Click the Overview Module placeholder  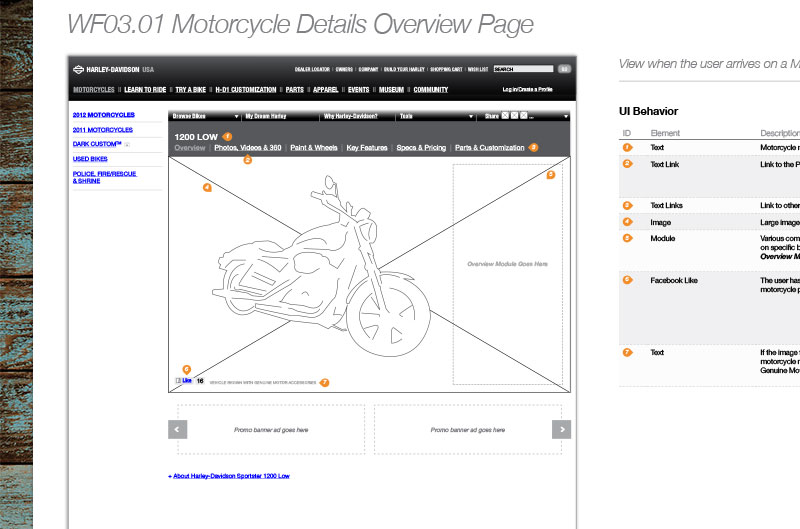point(508,274)
